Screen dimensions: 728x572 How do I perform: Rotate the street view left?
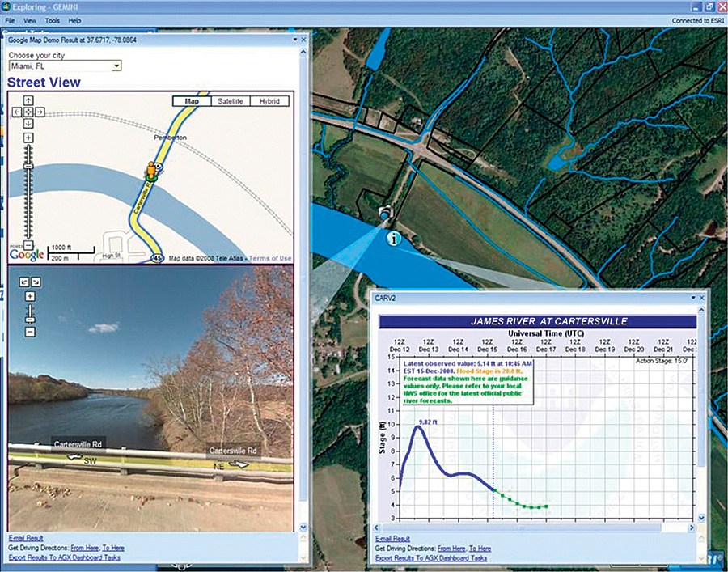point(24,282)
